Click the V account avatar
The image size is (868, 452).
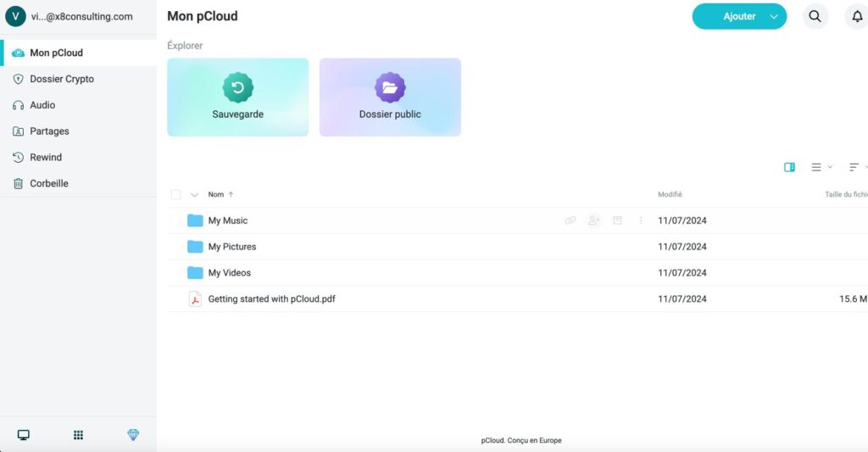(15, 16)
